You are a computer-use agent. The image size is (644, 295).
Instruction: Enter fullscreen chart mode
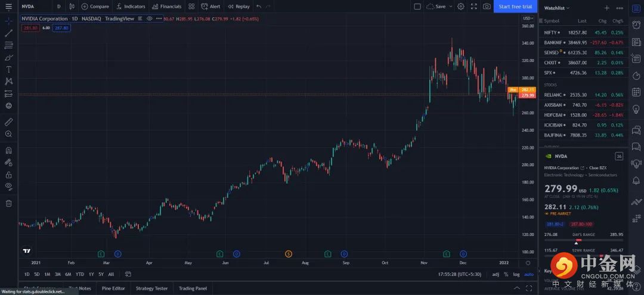(x=473, y=7)
